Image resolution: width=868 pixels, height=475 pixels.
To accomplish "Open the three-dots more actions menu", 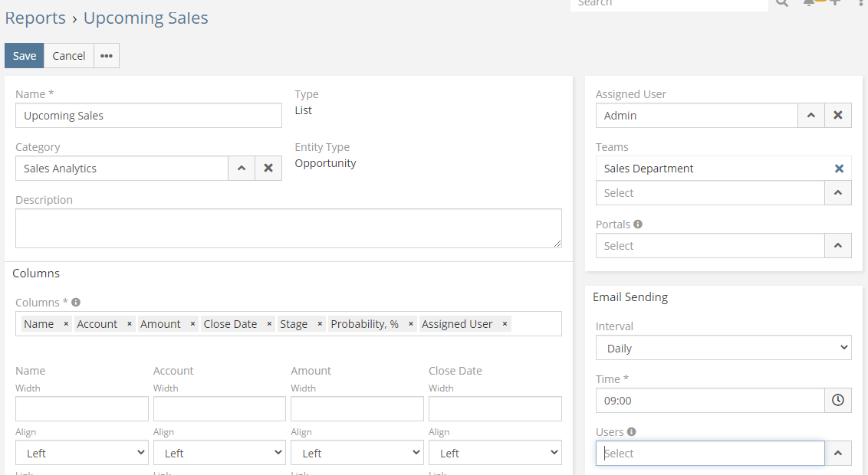I will (107, 56).
